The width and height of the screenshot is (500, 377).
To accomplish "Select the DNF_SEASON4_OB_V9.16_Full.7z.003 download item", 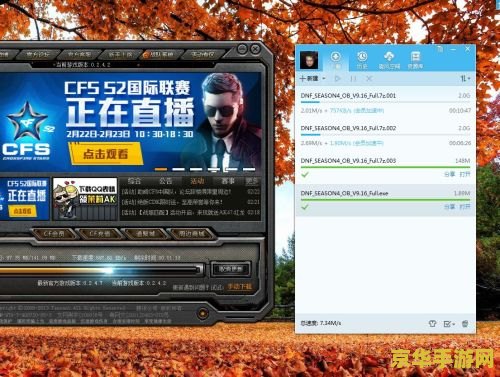I will click(385, 168).
